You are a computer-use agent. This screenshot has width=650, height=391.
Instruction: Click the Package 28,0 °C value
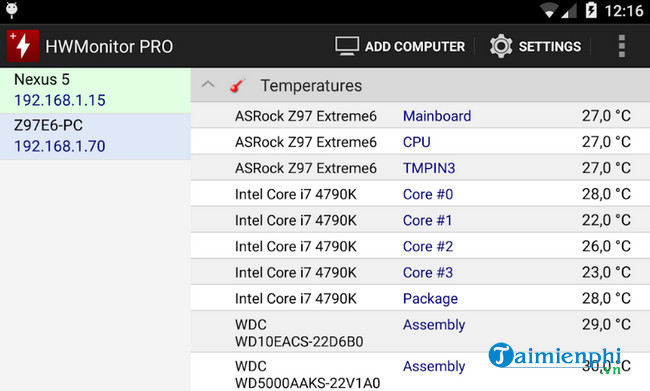[x=606, y=299]
